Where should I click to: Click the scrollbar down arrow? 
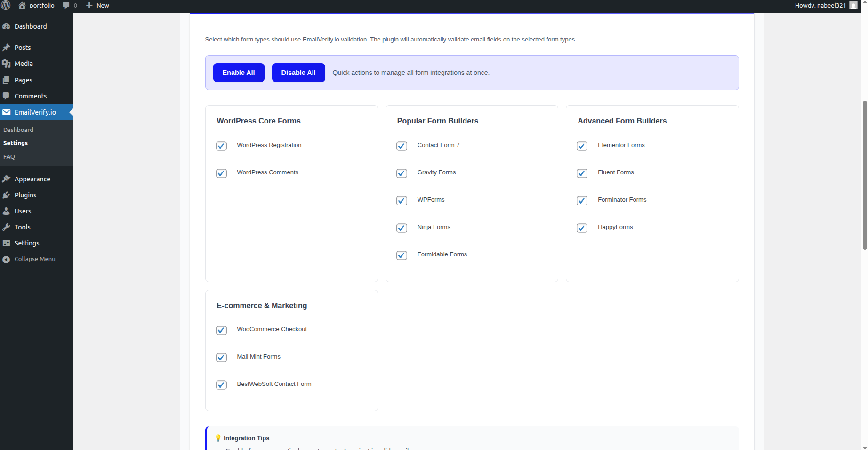click(x=865, y=448)
